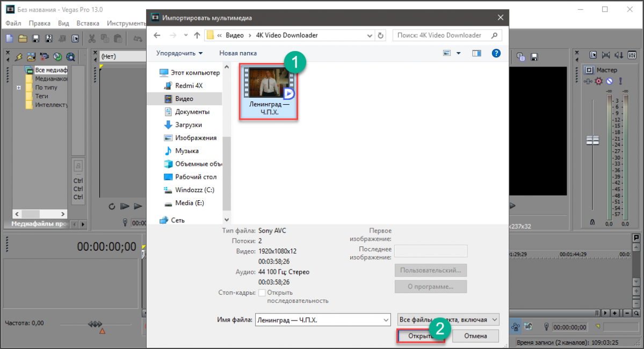644x349 pixels.
Task: Expand the По типу tree node plus sign
Action: 18,88
